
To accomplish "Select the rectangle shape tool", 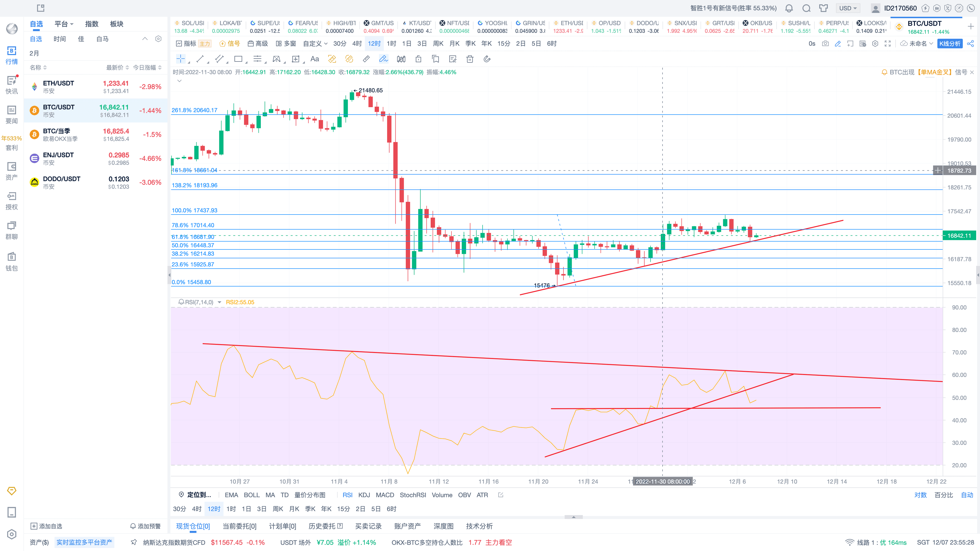I will point(239,59).
